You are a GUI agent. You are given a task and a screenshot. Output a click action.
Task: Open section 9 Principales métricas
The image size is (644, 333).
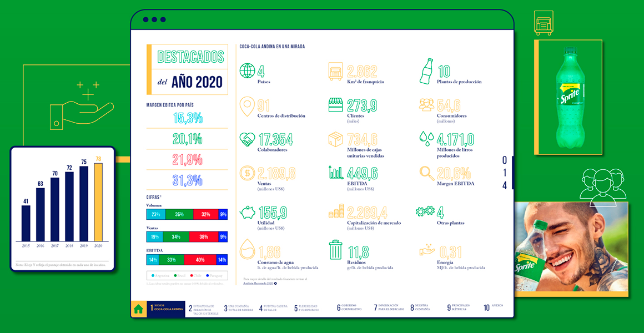click(459, 308)
